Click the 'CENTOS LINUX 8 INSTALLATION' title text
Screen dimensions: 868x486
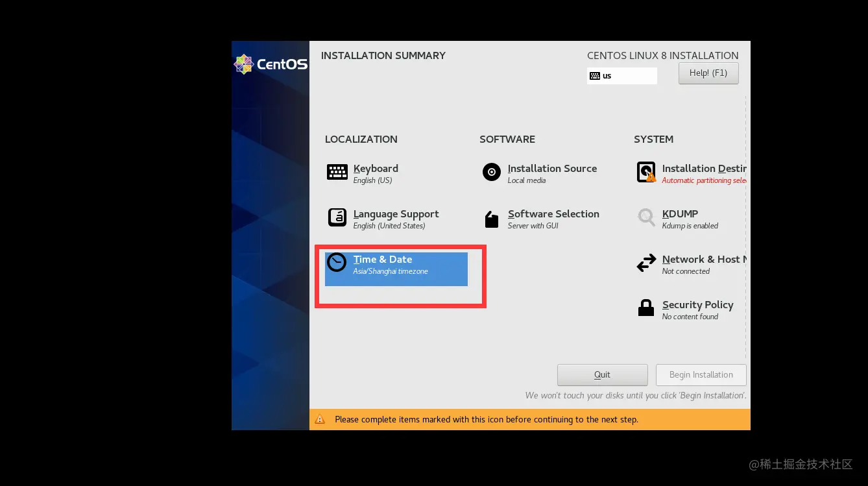pyautogui.click(x=663, y=56)
